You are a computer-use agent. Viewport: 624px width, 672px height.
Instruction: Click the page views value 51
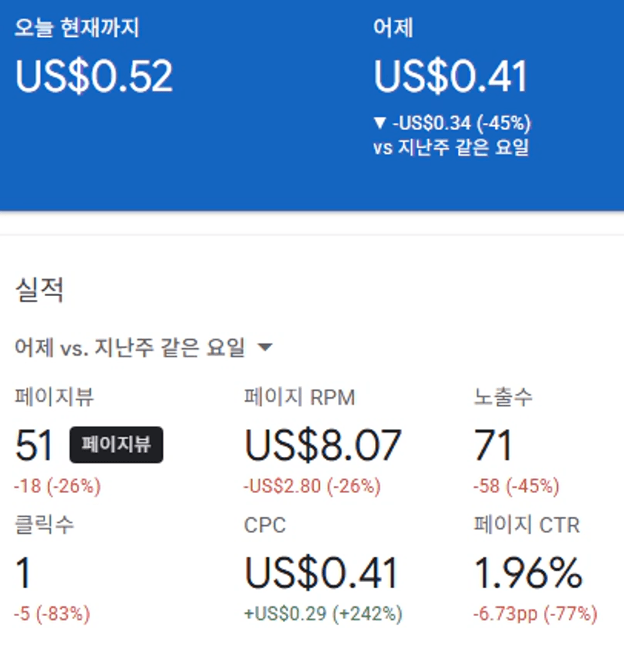(34, 445)
